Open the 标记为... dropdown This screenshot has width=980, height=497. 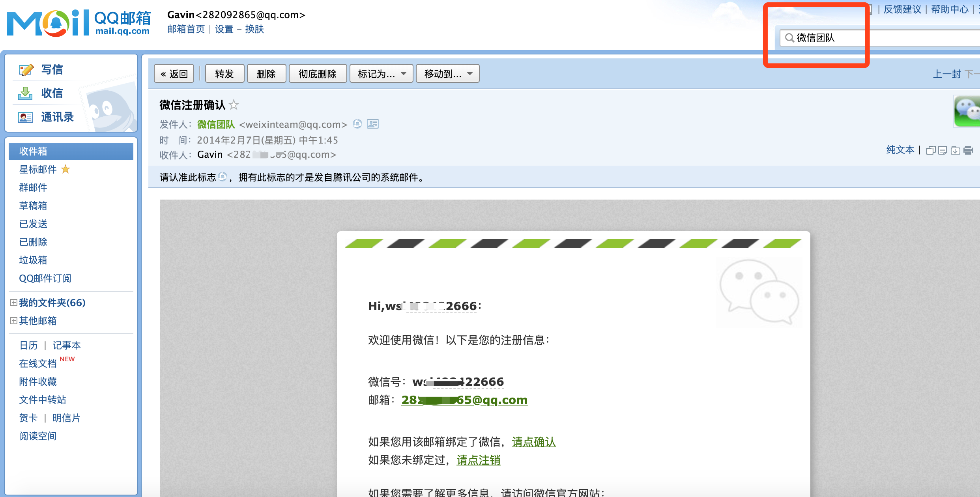(382, 74)
